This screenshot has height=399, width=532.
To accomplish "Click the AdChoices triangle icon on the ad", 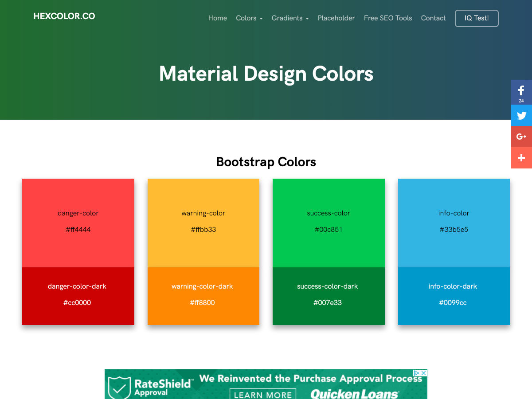I will tap(417, 373).
